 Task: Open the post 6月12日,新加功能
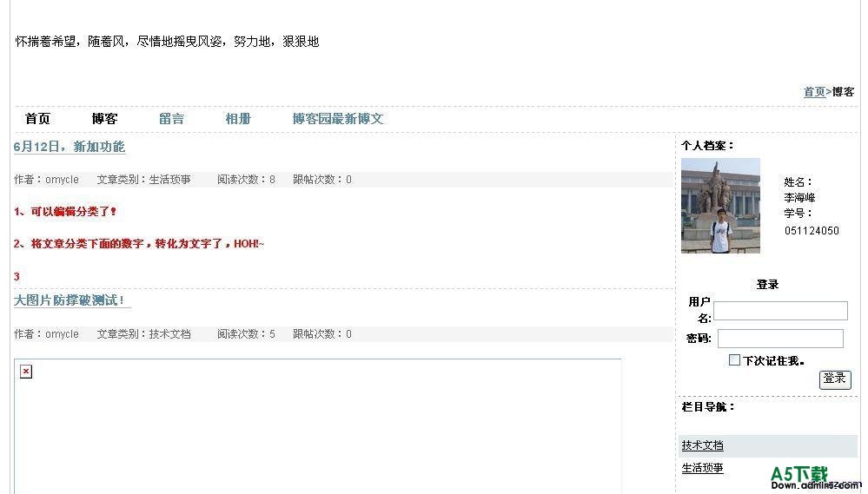click(70, 147)
